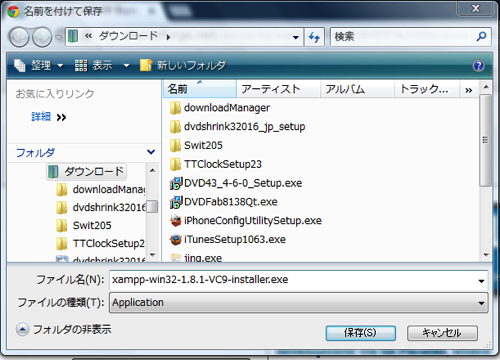
Task: Select the jing.exe file
Action: (x=196, y=258)
